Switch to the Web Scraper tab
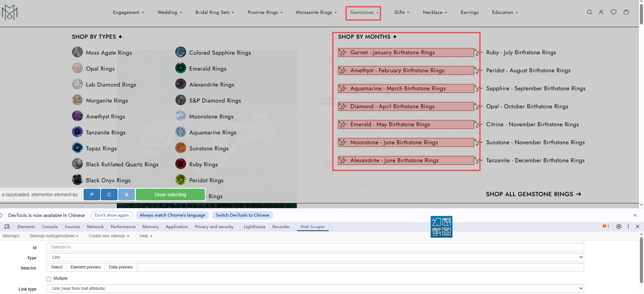The height and width of the screenshot is (294, 644). pyautogui.click(x=312, y=227)
